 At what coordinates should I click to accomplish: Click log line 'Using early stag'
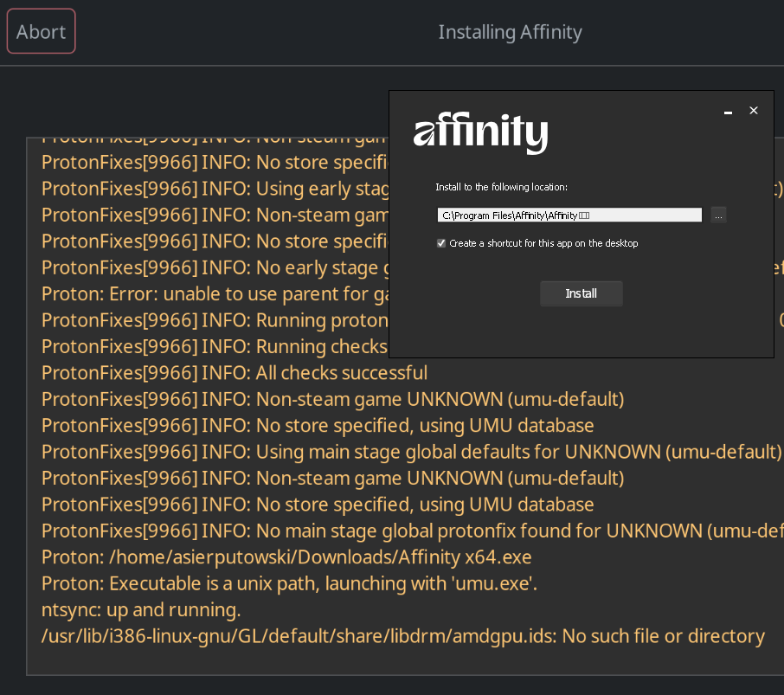pyautogui.click(x=215, y=189)
